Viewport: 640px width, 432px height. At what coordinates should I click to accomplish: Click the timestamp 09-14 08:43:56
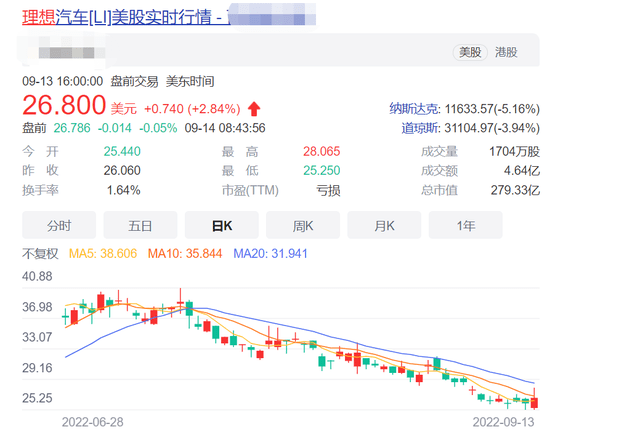(225, 128)
